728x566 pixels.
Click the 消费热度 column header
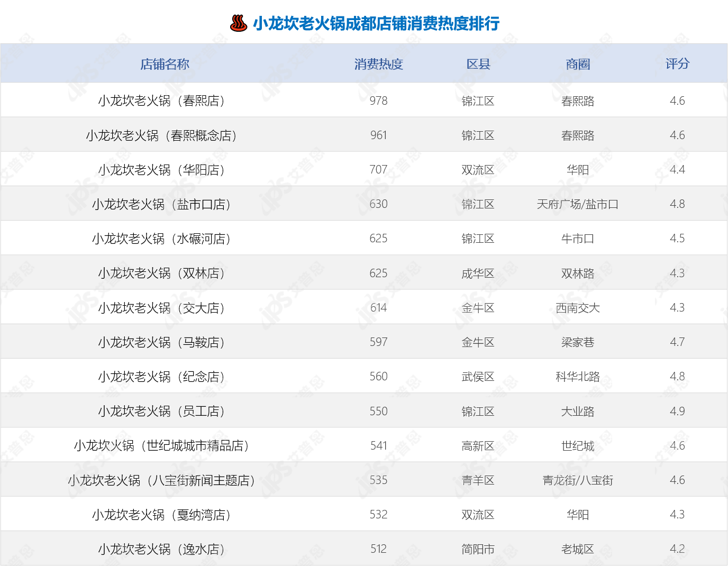point(379,64)
